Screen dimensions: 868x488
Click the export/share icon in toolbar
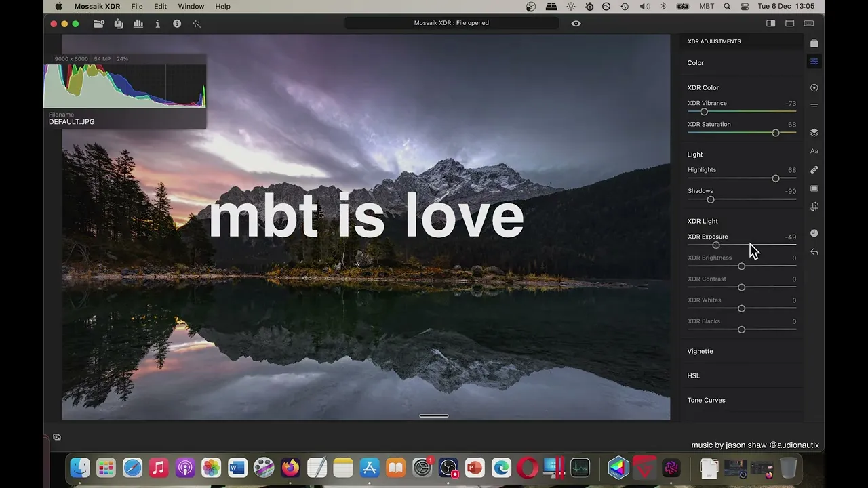pos(119,24)
